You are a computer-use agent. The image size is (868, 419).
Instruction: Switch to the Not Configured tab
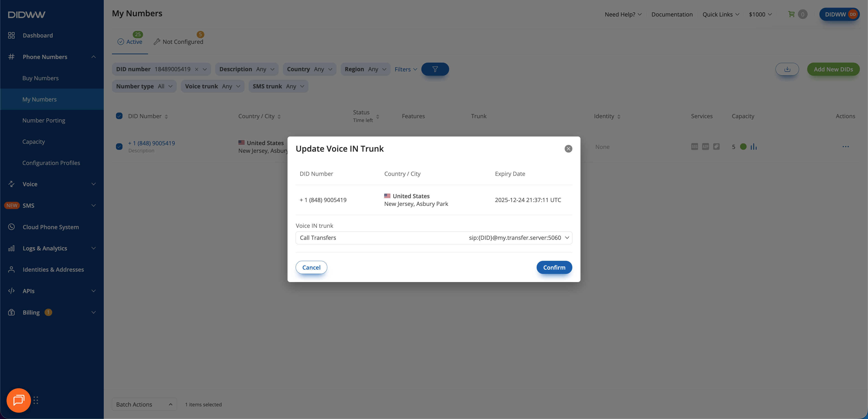pos(178,41)
